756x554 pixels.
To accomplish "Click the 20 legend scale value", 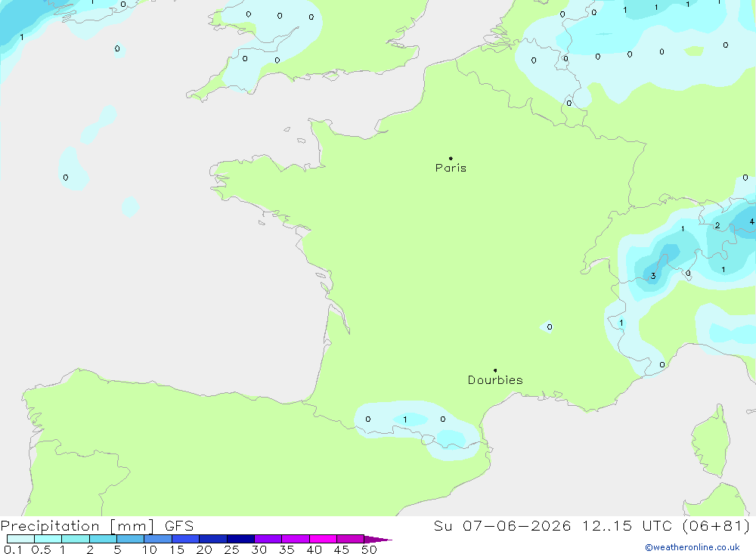I will (204, 549).
